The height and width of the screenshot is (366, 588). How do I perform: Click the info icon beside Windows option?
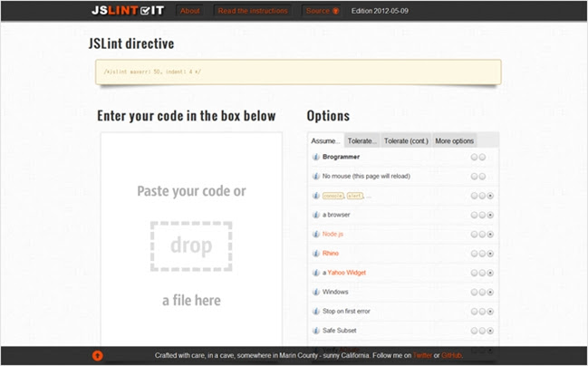pos(316,292)
